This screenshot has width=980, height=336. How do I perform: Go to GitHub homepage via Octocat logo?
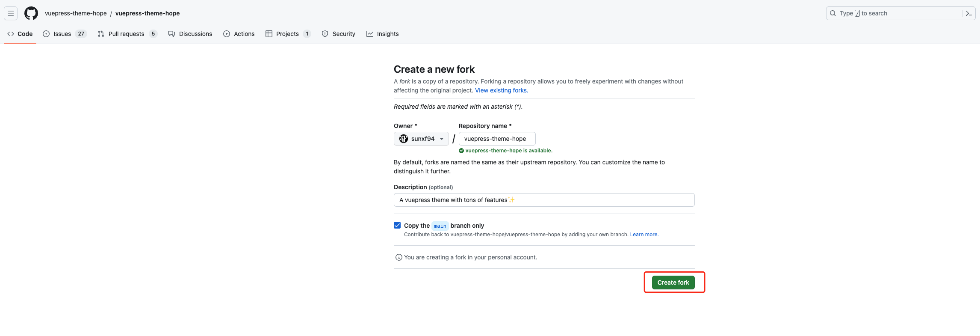[x=31, y=13]
